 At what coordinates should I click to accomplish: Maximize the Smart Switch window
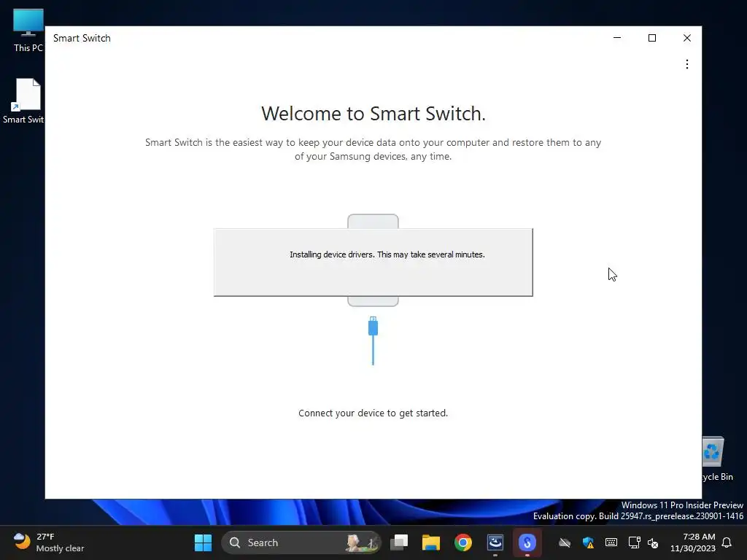point(651,38)
